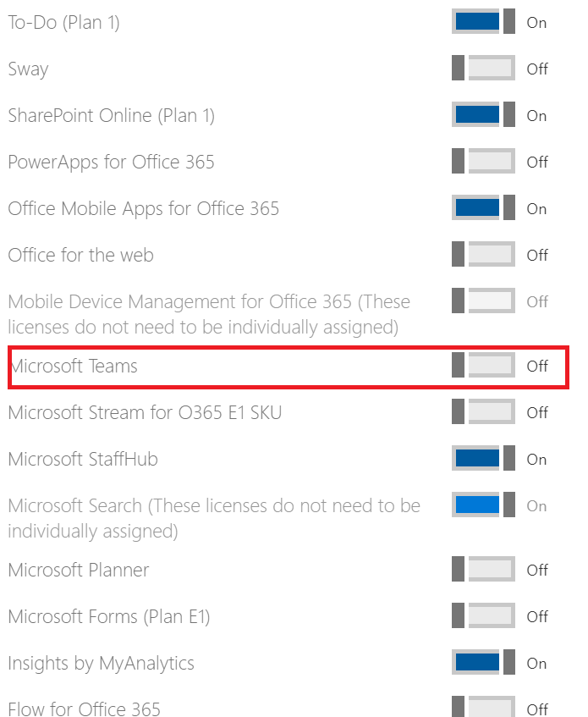Enable Flow for Office 365 toggle

[483, 707]
